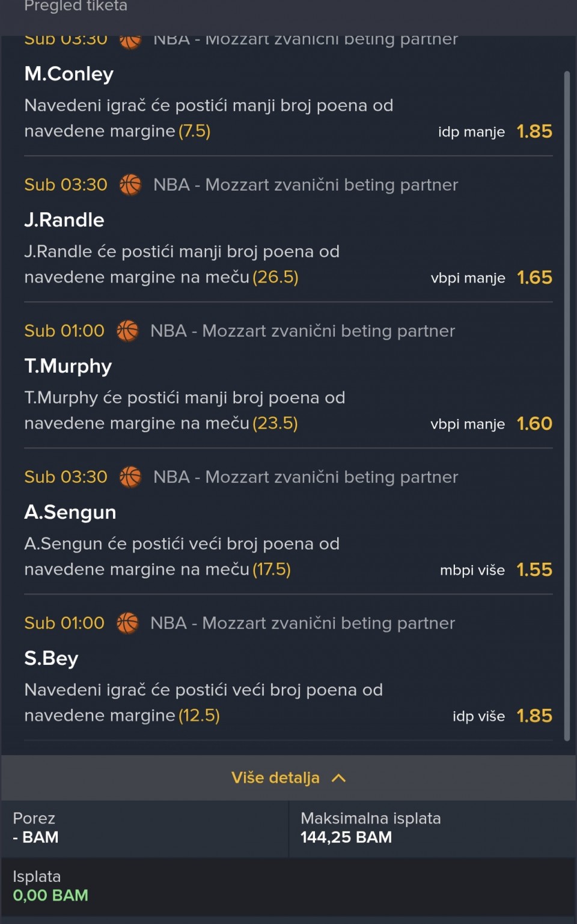Click the 1.85 odds for M.Conley
Viewport: 577px width, 924px height.
pyautogui.click(x=534, y=131)
